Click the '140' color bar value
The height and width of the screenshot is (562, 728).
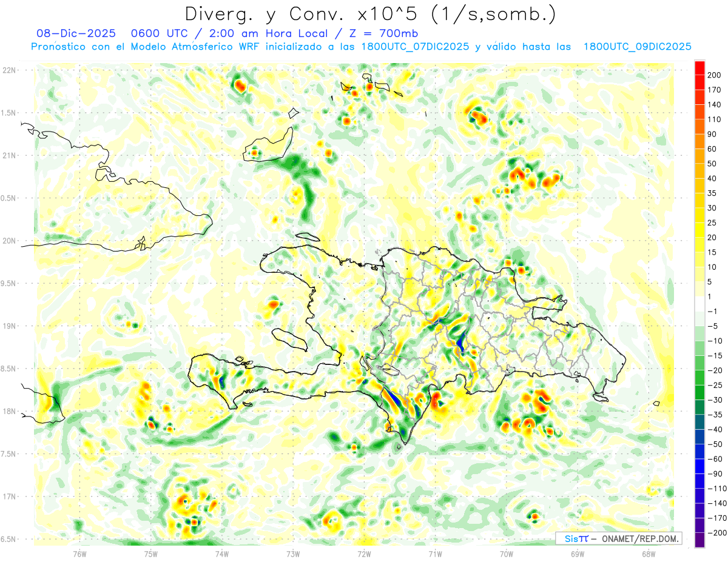click(715, 105)
